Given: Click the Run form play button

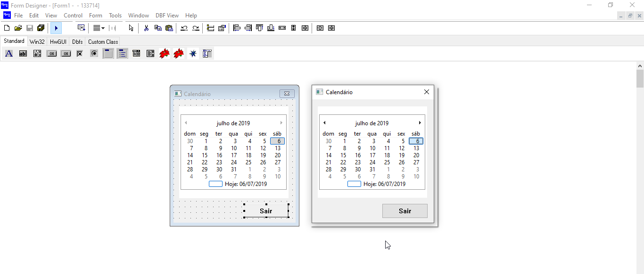Looking at the screenshot, I should pyautogui.click(x=56, y=28).
